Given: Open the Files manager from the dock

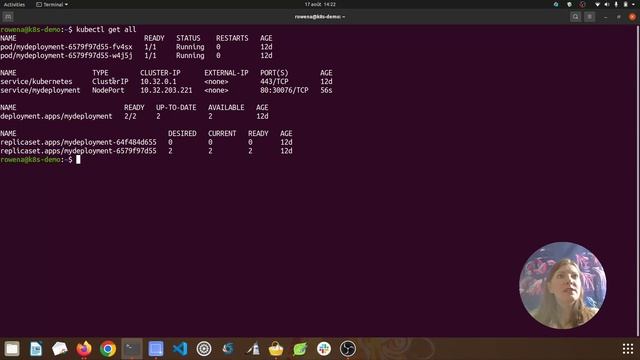Looking at the screenshot, I should [12, 349].
